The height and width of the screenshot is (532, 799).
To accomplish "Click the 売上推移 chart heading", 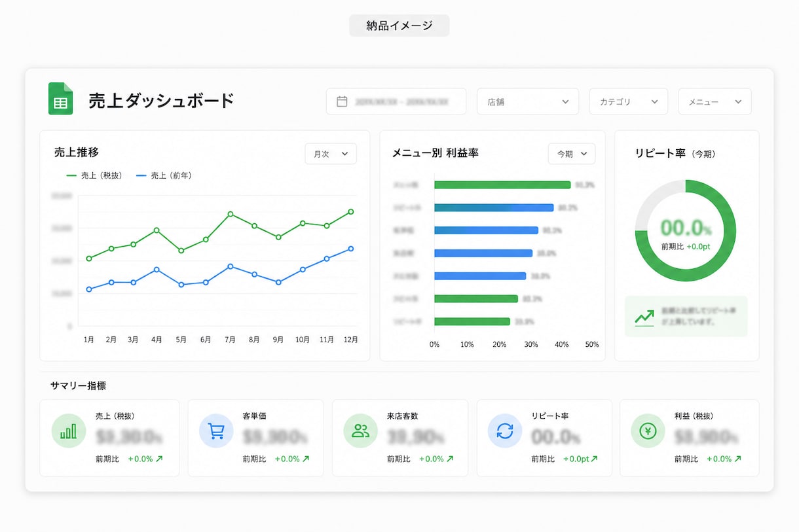I will point(77,152).
